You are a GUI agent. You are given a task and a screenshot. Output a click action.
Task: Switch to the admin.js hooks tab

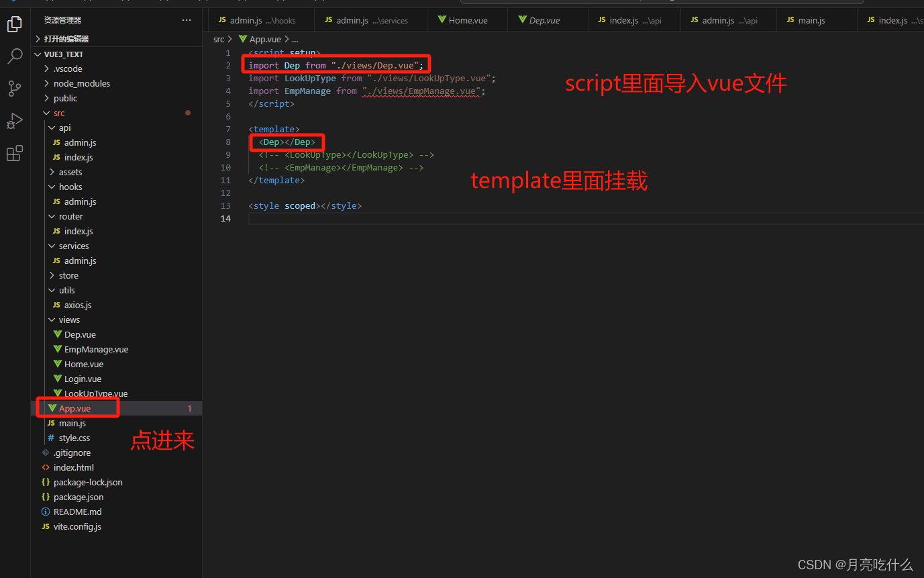(260, 20)
